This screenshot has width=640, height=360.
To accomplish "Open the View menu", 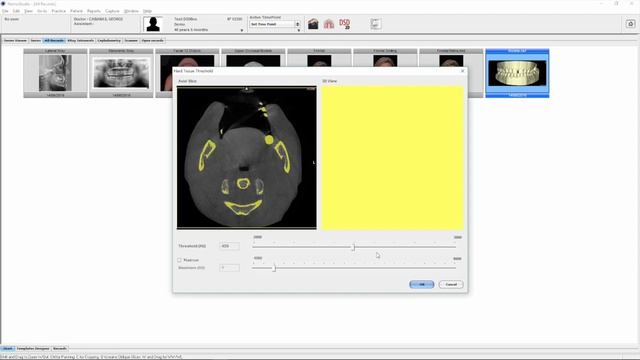I will pos(29,11).
